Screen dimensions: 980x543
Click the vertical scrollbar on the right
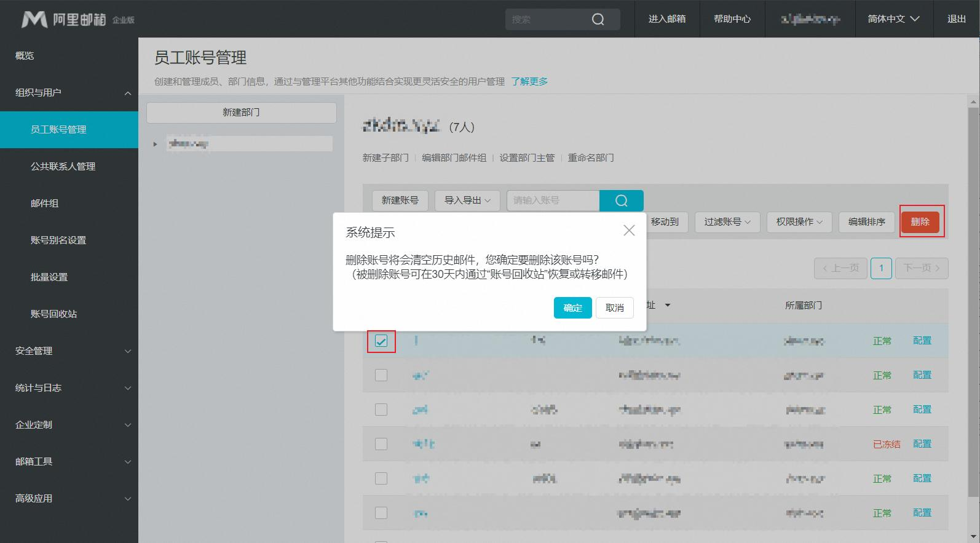973,301
